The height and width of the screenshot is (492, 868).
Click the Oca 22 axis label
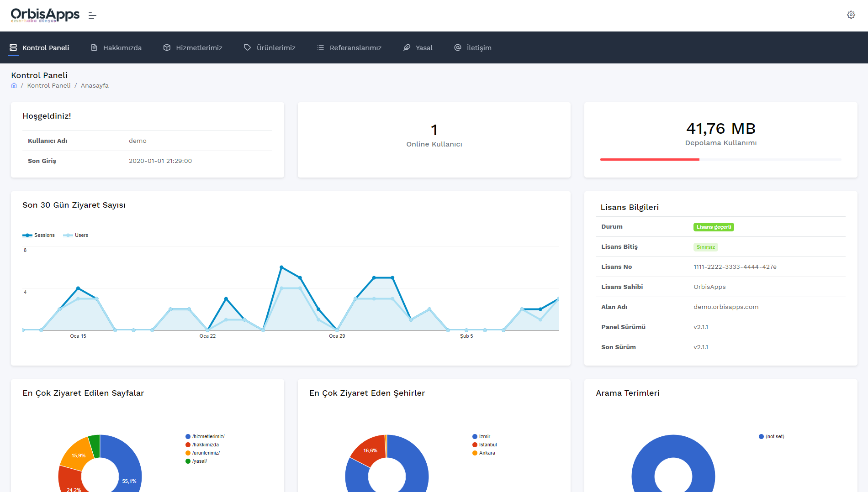pos(207,336)
